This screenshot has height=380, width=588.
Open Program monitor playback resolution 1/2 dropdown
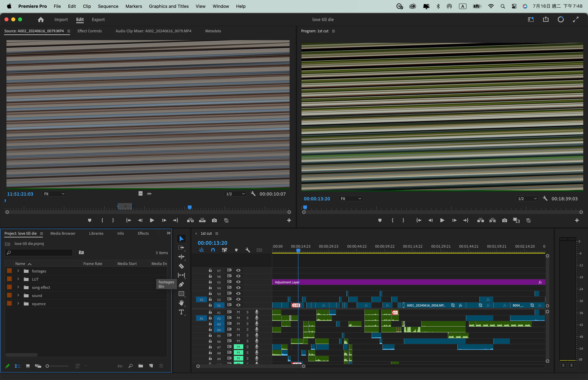click(x=527, y=199)
